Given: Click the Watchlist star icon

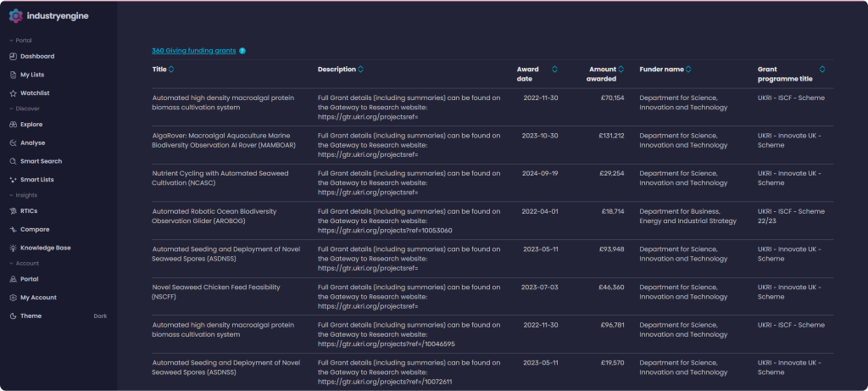Looking at the screenshot, I should coord(14,93).
